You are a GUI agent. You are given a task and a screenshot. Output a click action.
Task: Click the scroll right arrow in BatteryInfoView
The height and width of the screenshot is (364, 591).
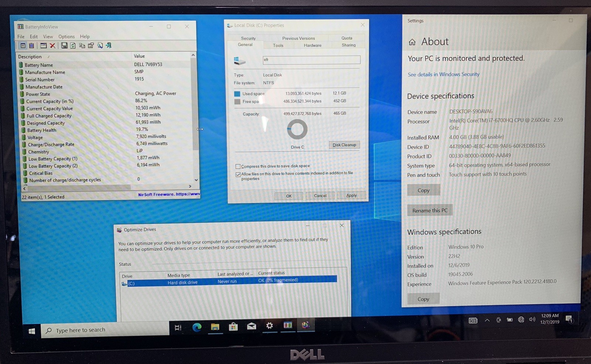(x=190, y=186)
